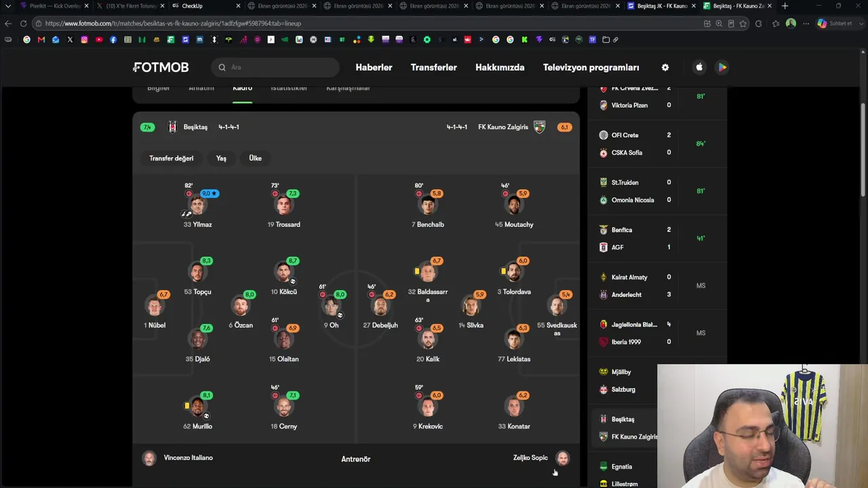Focus the Ara search field
The image size is (868, 488).
pyautogui.click(x=275, y=67)
